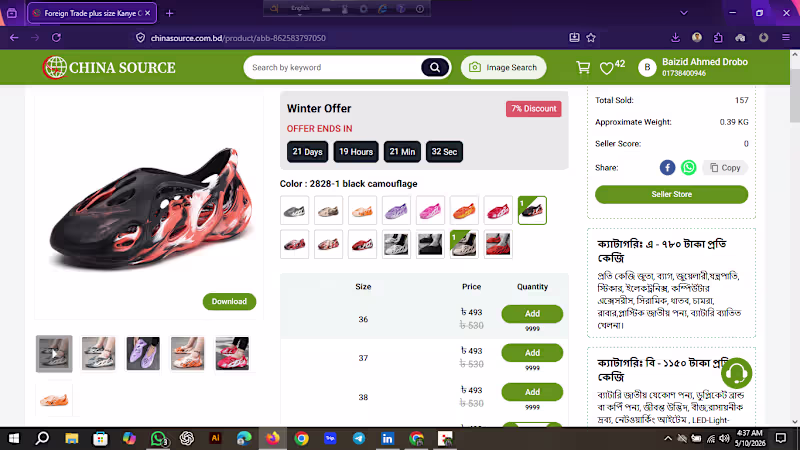Open taskbar clock showing 4:37 AM
The image size is (800, 450).
click(749, 438)
